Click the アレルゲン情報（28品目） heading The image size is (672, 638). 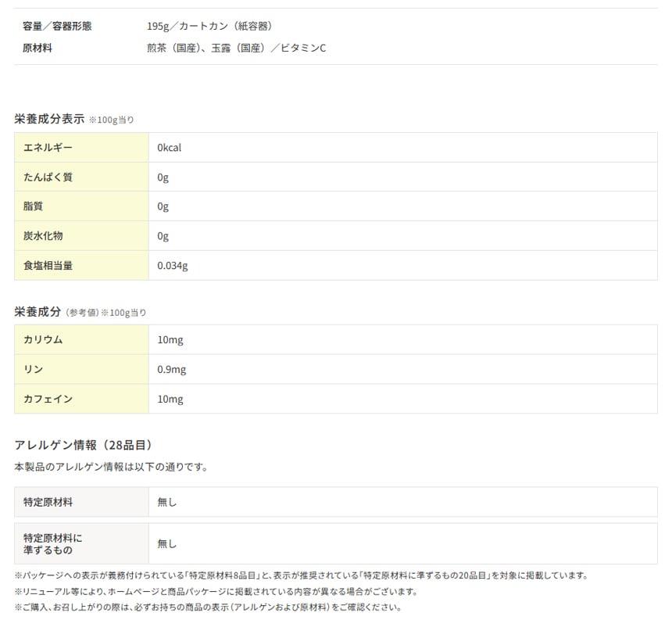click(84, 445)
